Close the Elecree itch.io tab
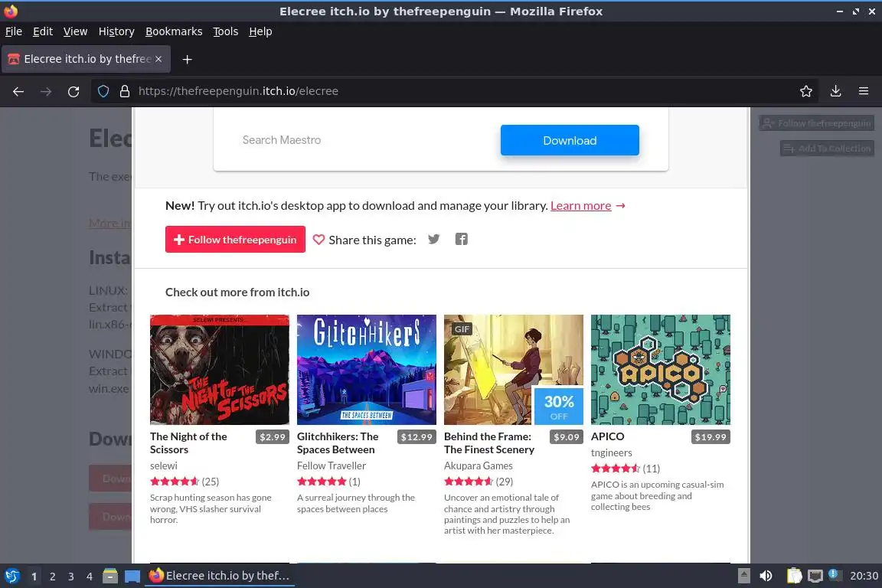Image resolution: width=882 pixels, height=588 pixels. click(x=158, y=59)
